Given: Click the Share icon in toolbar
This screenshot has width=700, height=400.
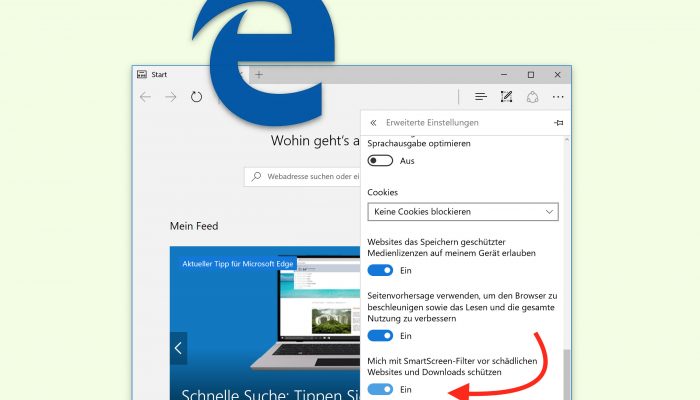Looking at the screenshot, I should click(x=532, y=97).
